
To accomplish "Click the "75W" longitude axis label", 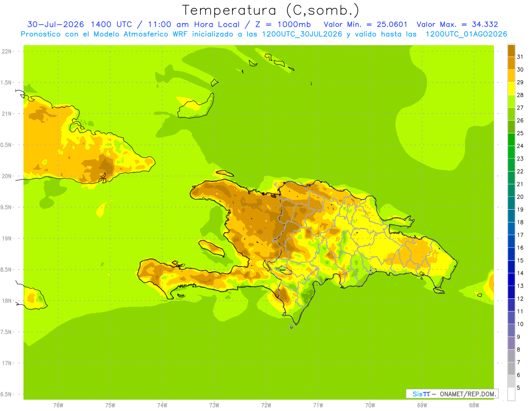I will pos(110,405).
